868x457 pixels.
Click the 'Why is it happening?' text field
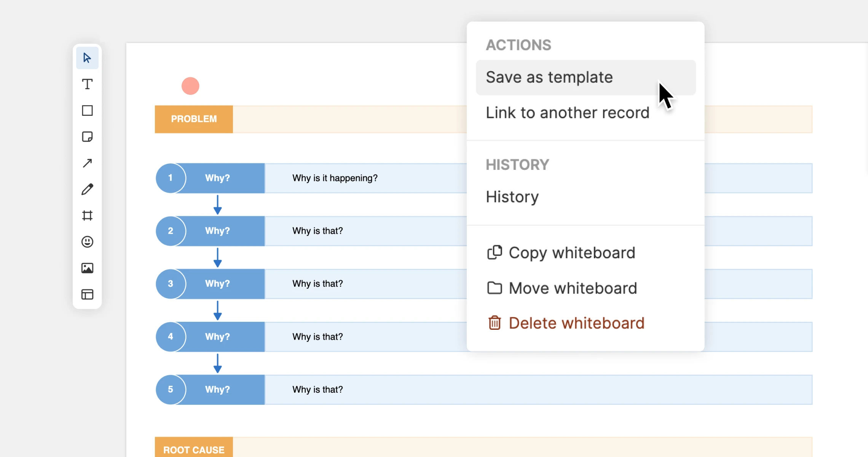point(335,178)
